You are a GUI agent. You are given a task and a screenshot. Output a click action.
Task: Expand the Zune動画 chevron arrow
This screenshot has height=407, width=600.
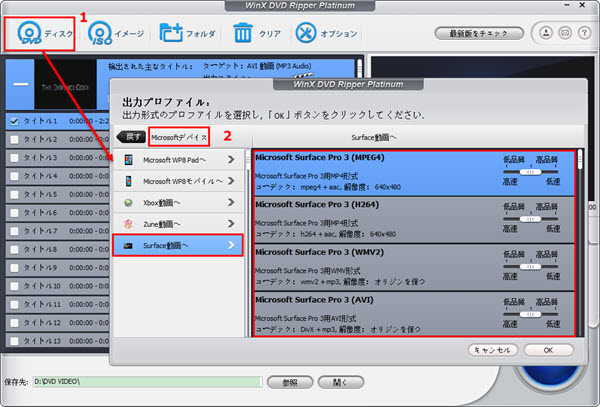[x=231, y=224]
